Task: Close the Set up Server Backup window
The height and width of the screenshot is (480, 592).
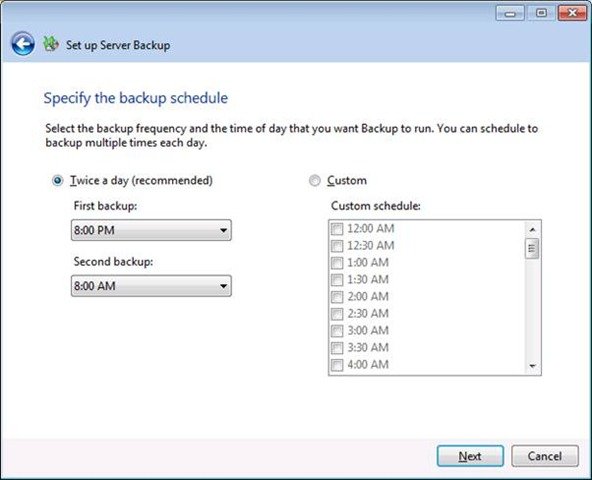Action: point(572,14)
